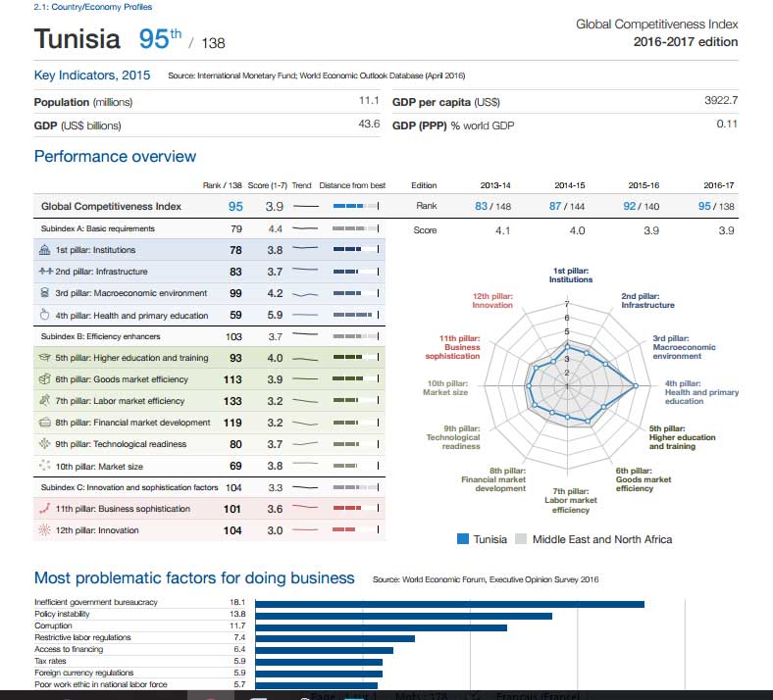The image size is (773, 700).
Task: Click the Restrictive labor regulations bar
Action: [335, 638]
